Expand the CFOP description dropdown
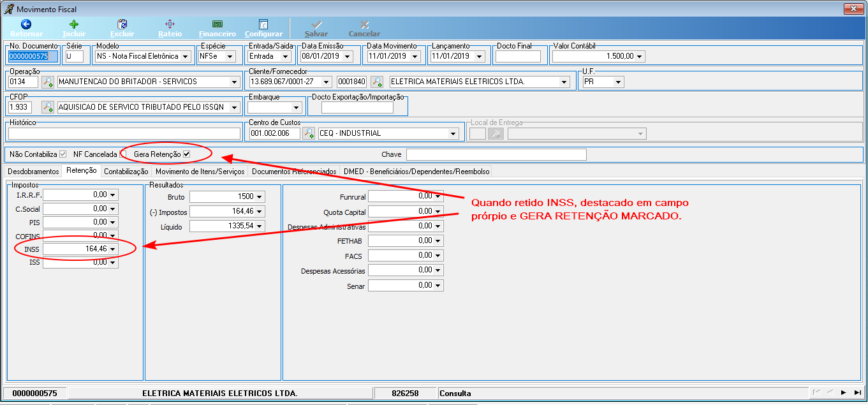 pyautogui.click(x=235, y=107)
